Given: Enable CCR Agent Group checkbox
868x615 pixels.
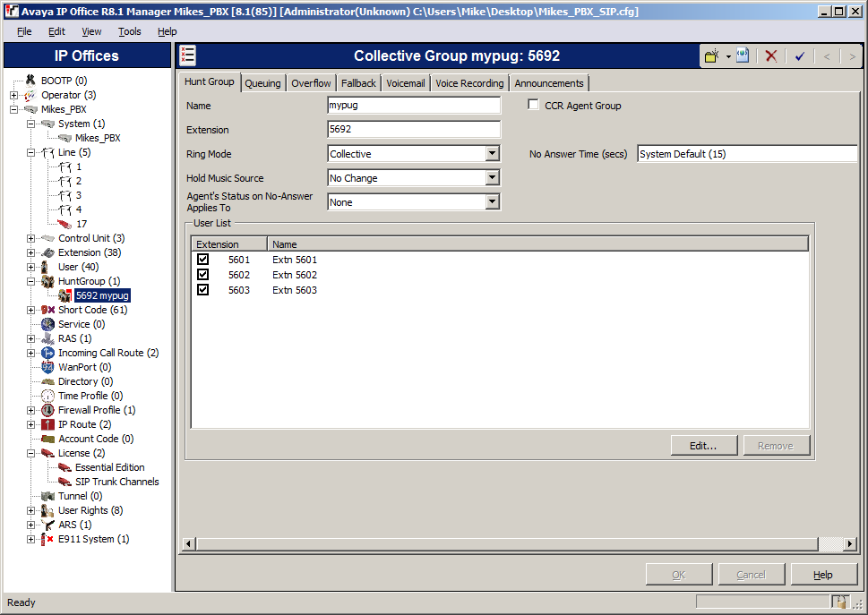Looking at the screenshot, I should pos(533,105).
